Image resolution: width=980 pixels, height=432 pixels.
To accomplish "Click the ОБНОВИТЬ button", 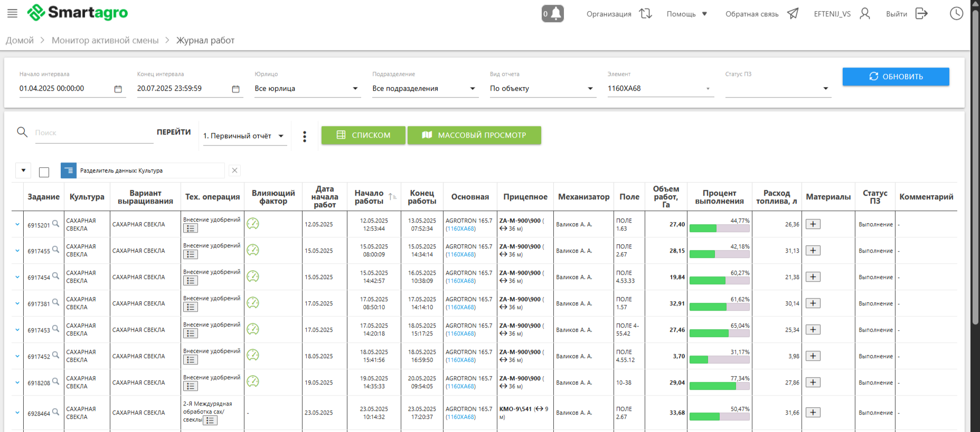I will pos(896,76).
